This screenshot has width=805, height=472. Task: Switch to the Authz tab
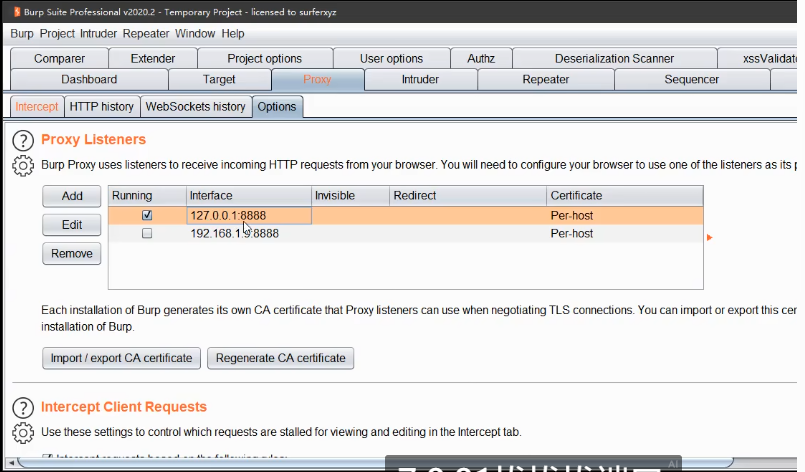481,59
